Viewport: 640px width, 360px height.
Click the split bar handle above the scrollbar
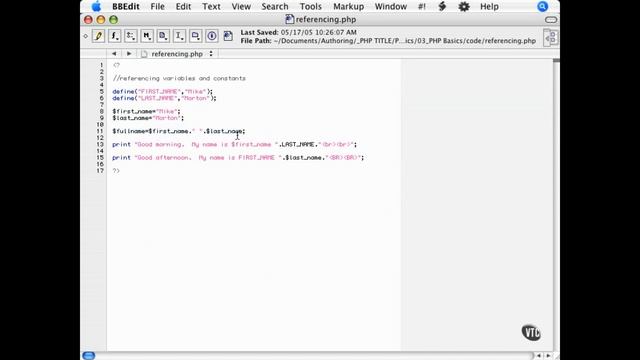pyautogui.click(x=556, y=60)
